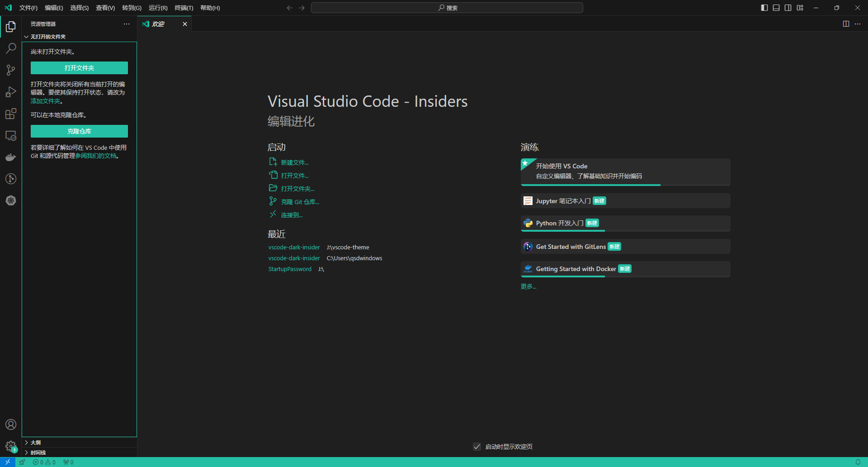Open recent StartupPassword project
Viewport: 868px width, 467px height.
pos(290,269)
